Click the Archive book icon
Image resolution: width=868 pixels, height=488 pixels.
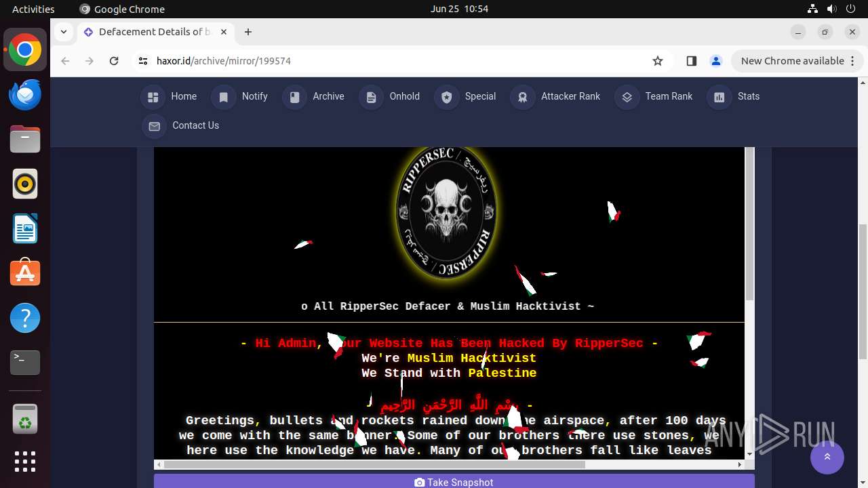pos(294,97)
